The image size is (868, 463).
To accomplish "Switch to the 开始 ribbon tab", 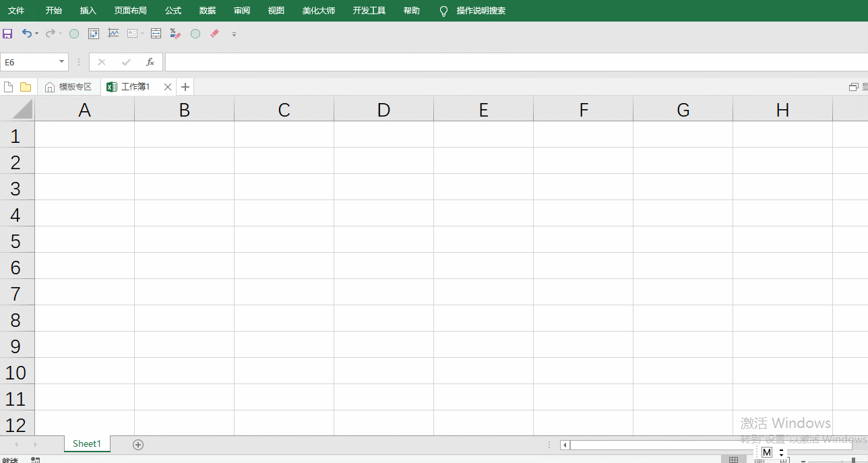I will pos(54,11).
